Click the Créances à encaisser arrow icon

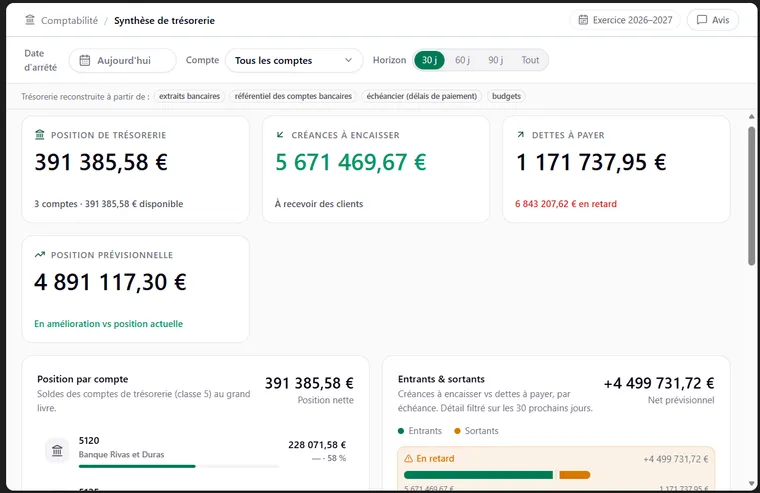[x=280, y=135]
